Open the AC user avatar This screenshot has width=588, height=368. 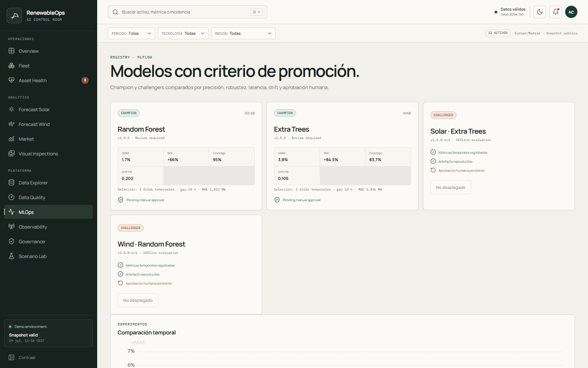click(x=571, y=12)
